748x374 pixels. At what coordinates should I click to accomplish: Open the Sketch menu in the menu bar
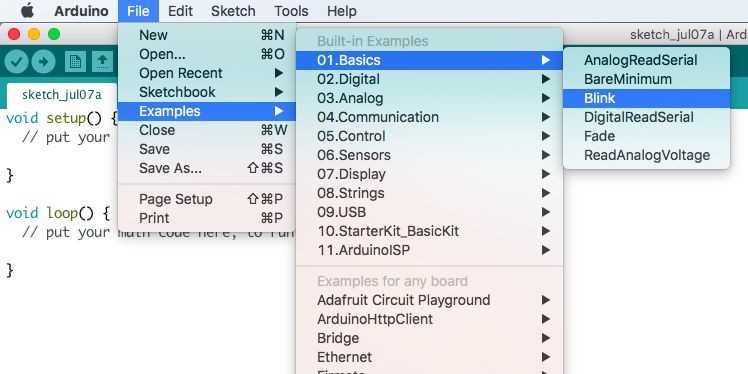click(233, 10)
